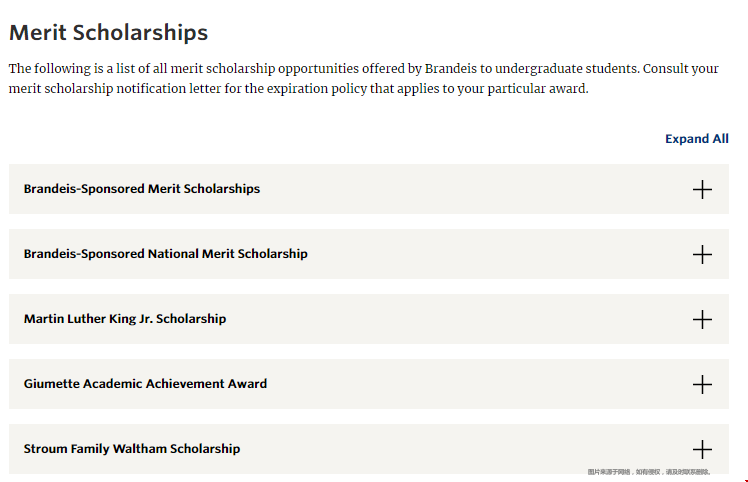
Task: Click the sentence beginning 'The following is a list'
Action: 323,69
